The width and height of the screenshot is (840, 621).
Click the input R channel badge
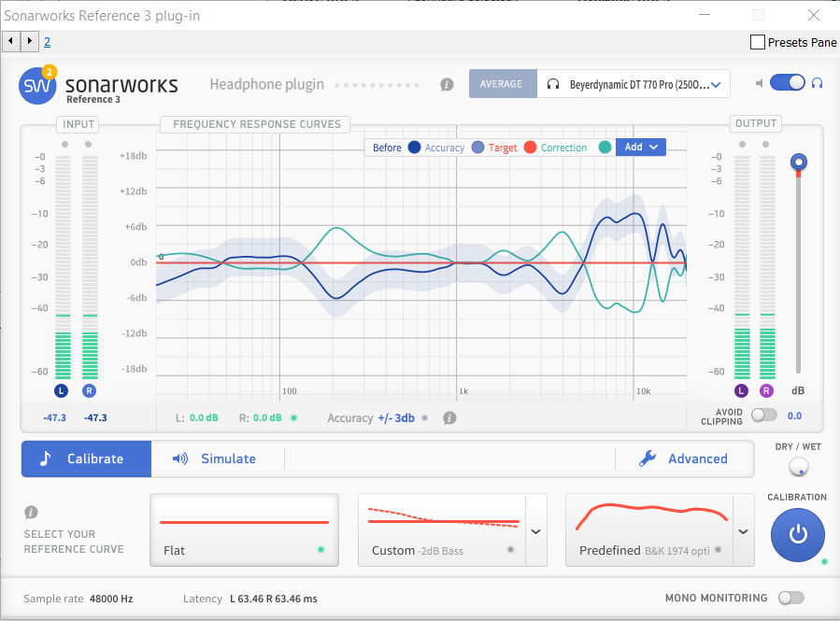click(89, 390)
